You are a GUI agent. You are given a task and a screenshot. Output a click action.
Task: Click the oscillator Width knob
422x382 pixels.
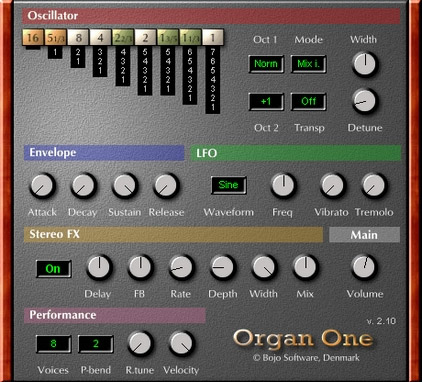click(x=365, y=64)
